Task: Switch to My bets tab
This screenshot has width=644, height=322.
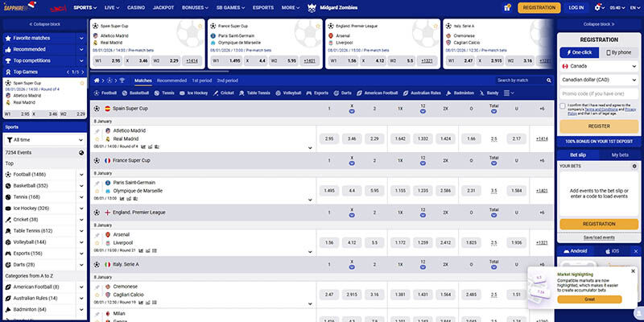Action: 620,155
